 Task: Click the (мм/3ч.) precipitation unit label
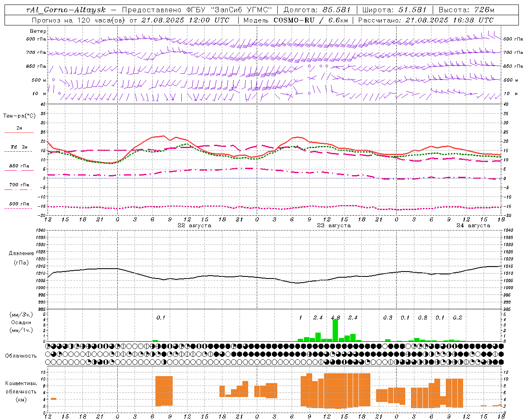(x=21, y=315)
